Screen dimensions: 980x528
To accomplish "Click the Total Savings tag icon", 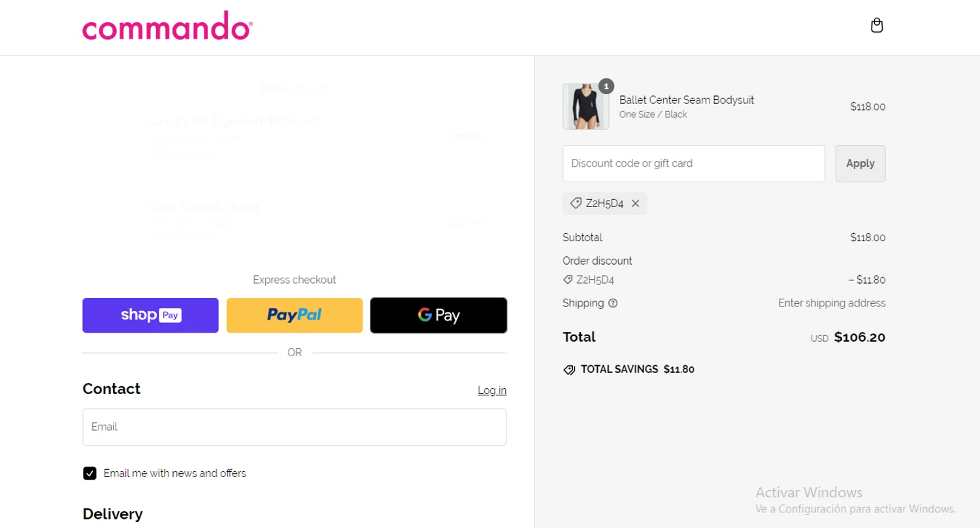I will click(x=569, y=370).
